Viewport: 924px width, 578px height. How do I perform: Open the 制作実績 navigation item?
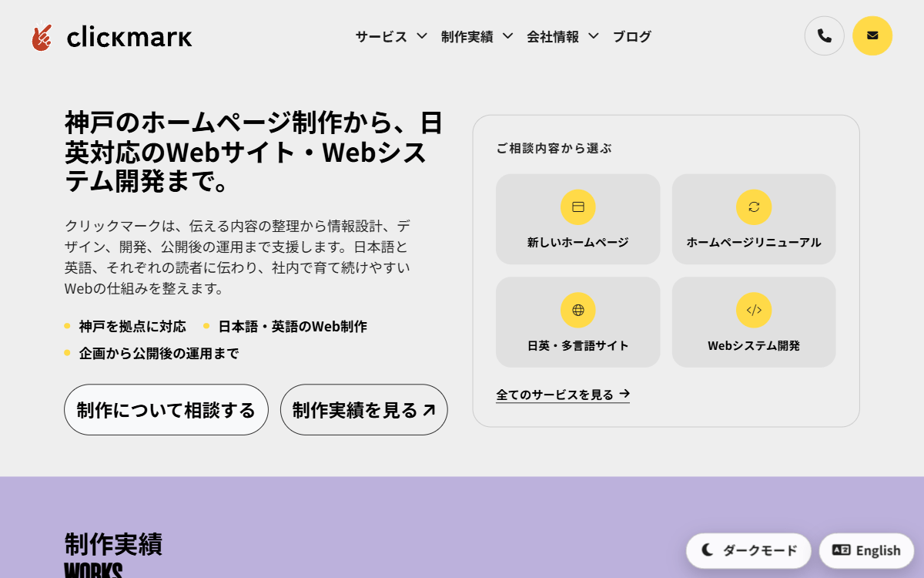[x=467, y=36]
